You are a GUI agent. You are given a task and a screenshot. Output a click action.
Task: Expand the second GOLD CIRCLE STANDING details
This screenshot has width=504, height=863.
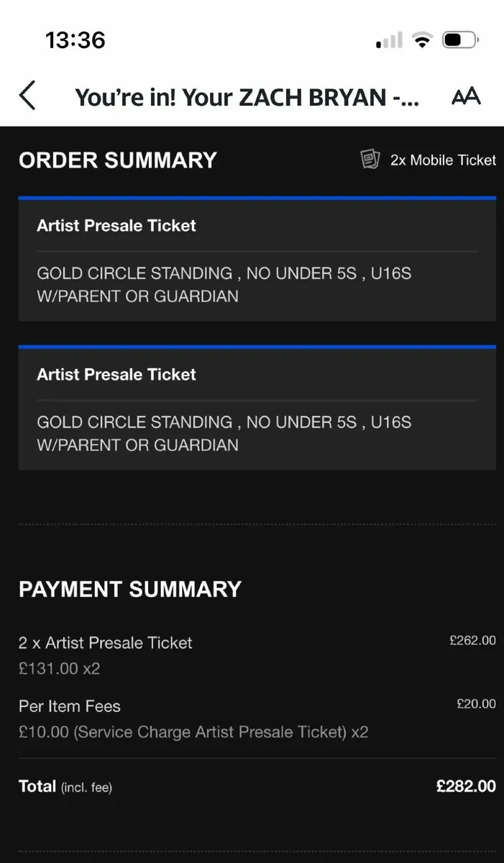pyautogui.click(x=224, y=434)
